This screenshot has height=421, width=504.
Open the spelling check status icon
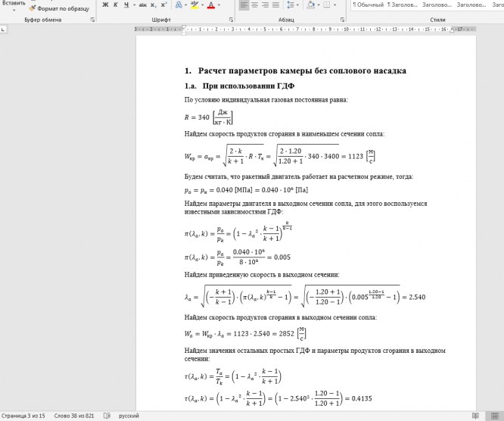[x=107, y=416]
